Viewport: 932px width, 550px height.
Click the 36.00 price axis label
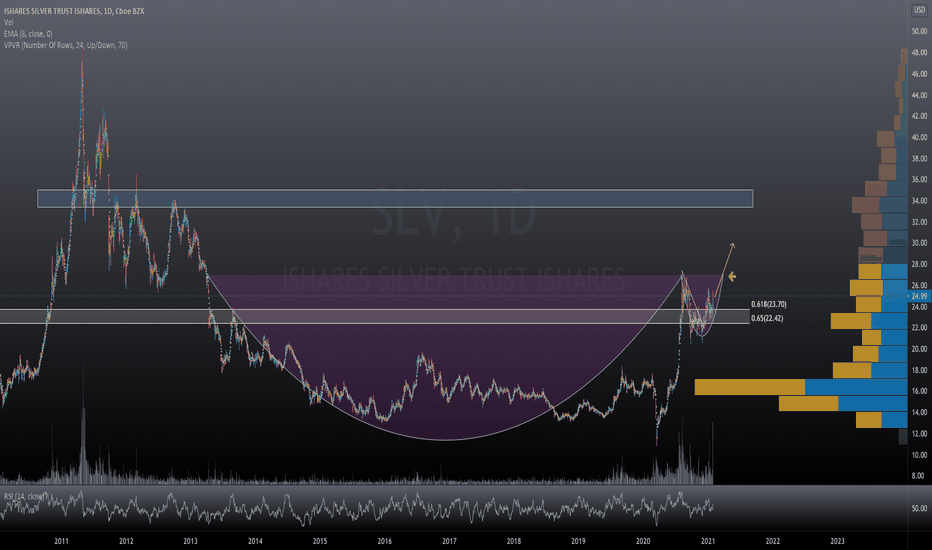919,179
